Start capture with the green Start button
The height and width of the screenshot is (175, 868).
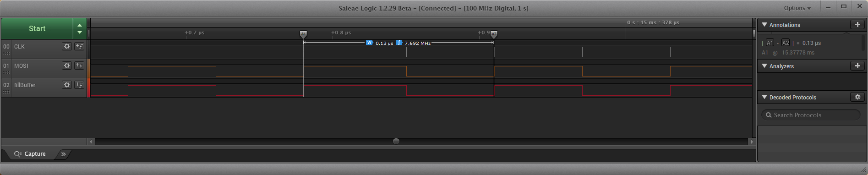tap(37, 28)
